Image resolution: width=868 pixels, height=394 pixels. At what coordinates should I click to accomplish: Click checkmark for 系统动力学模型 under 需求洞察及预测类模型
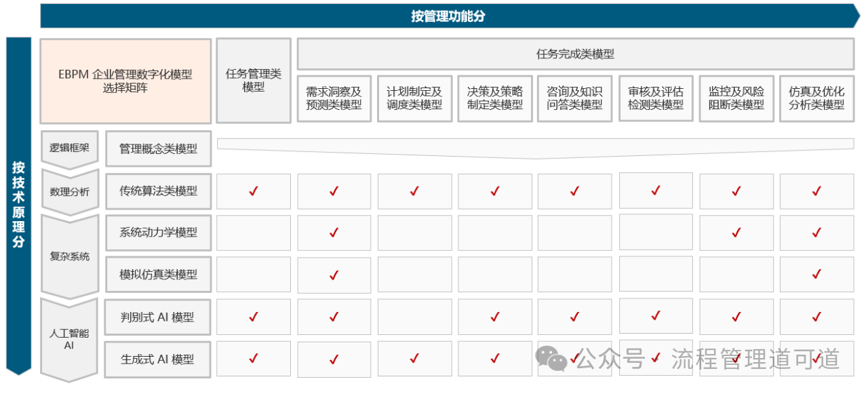[334, 233]
